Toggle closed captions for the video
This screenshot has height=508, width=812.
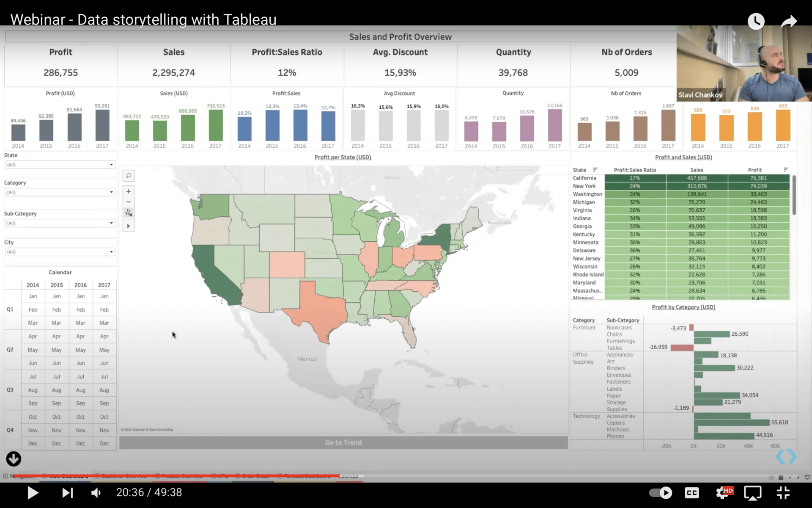(x=692, y=492)
